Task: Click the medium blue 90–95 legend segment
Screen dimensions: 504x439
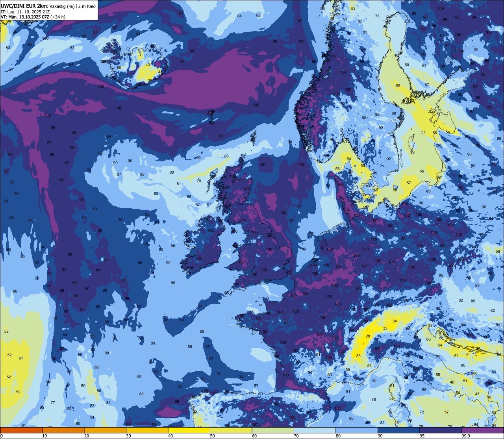Action: pos(398,430)
